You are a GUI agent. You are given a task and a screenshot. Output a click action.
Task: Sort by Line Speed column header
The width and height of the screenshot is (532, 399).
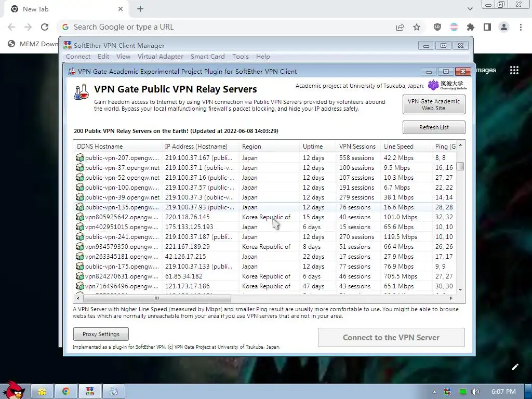(406, 146)
